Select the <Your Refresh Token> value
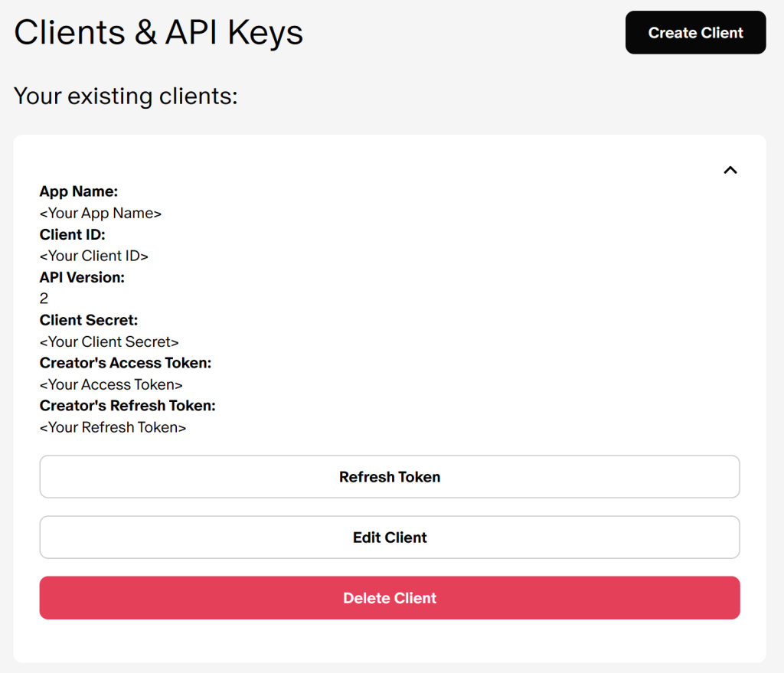 point(113,427)
